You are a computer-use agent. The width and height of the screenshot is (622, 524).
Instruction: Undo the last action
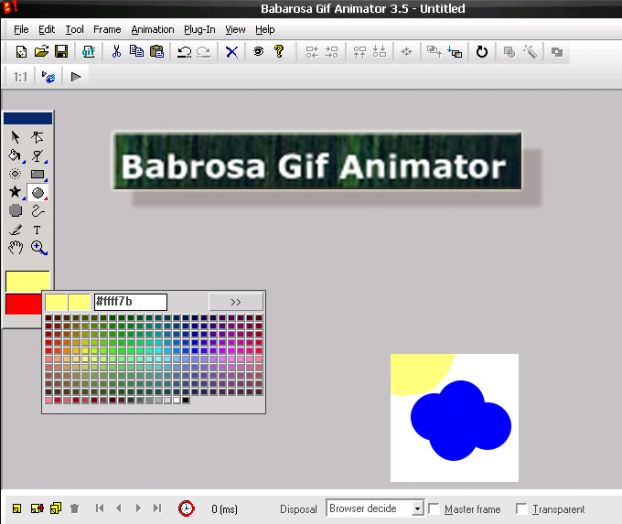coord(184,52)
